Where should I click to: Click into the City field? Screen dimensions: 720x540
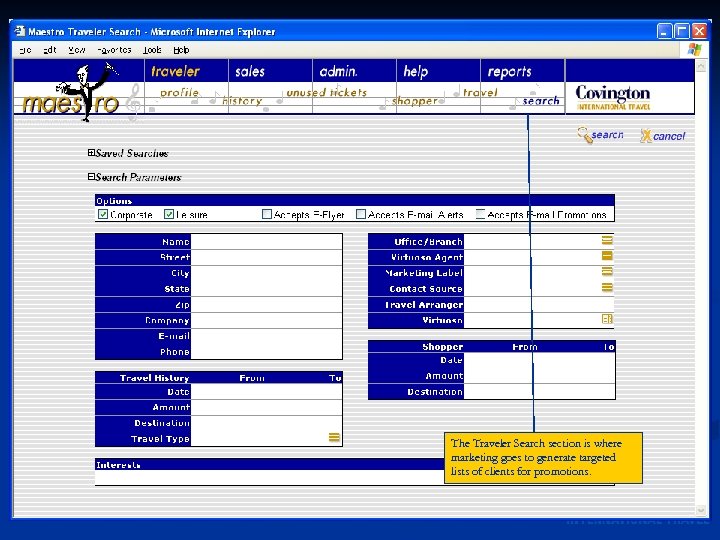(x=266, y=273)
